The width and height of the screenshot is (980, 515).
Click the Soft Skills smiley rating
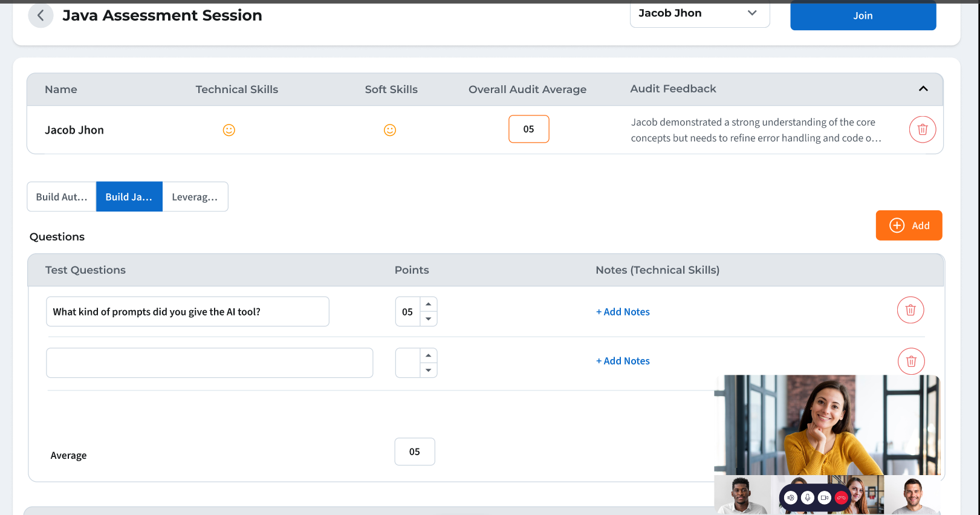click(390, 130)
